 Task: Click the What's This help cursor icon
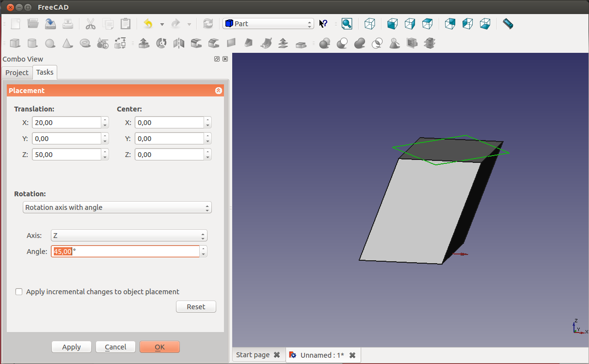(x=323, y=23)
